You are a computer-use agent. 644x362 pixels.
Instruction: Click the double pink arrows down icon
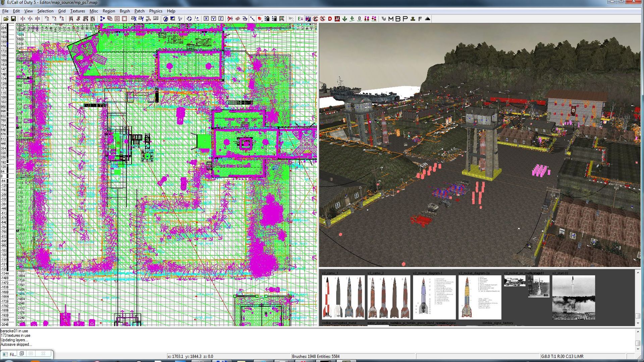(367, 19)
